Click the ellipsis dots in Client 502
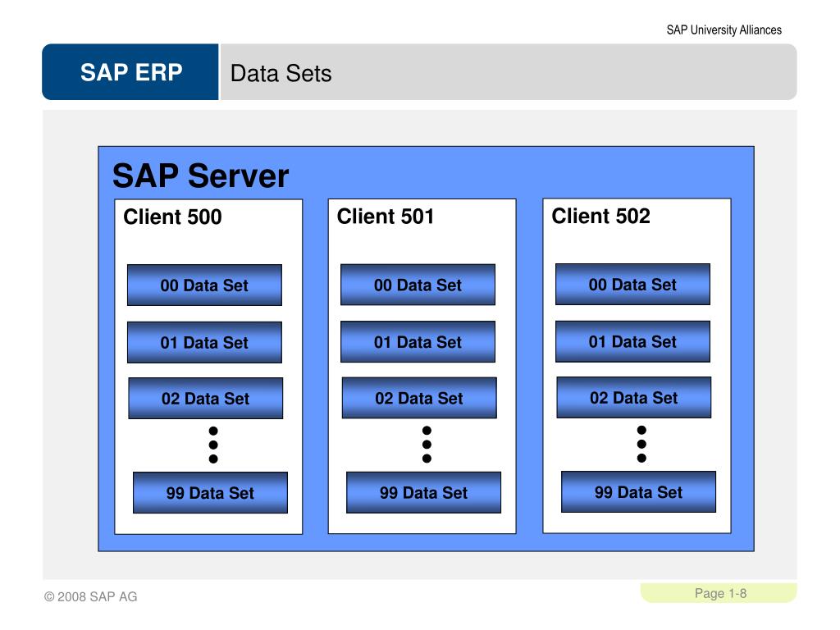Viewport: 840px width, 630px height. click(641, 444)
